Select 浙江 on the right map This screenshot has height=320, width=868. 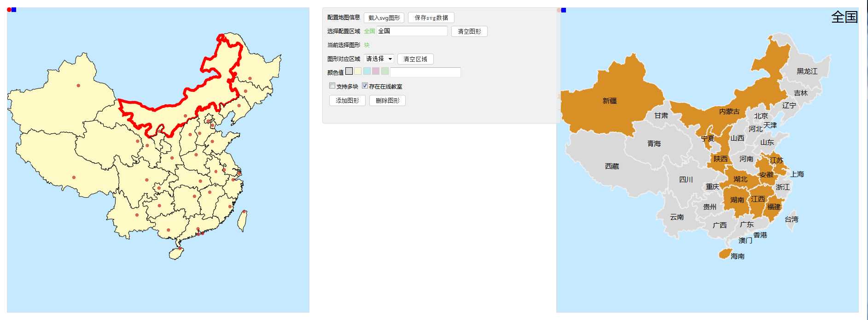tap(783, 187)
